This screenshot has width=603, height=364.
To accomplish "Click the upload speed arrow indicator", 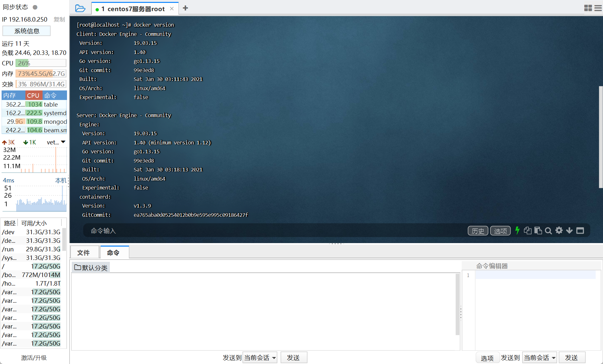I will pyautogui.click(x=4, y=142).
